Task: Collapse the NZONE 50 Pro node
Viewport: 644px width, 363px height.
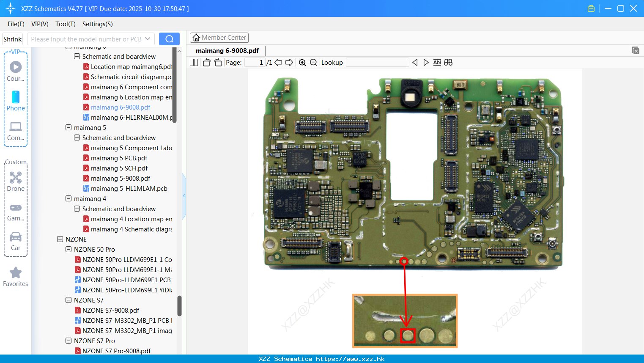Action: 69,249
